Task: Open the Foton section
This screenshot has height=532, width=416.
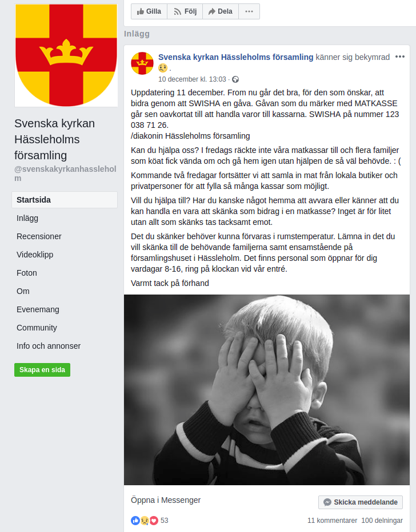Action: 27,273
